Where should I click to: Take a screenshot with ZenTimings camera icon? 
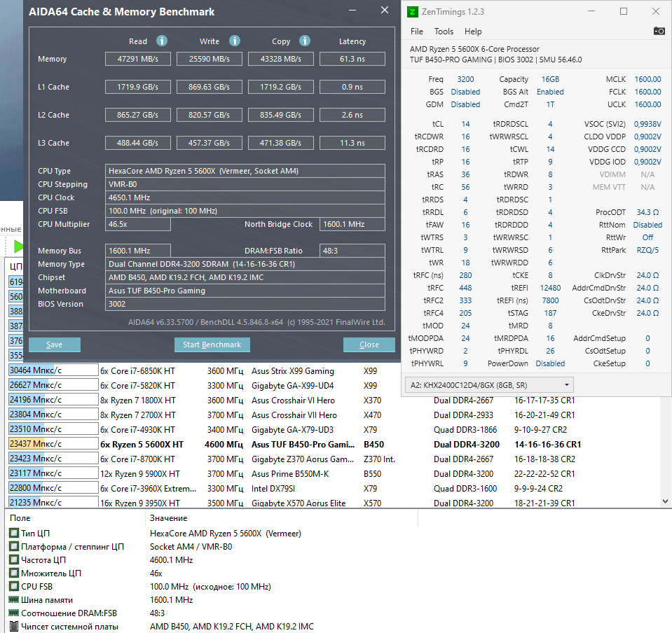(x=659, y=31)
